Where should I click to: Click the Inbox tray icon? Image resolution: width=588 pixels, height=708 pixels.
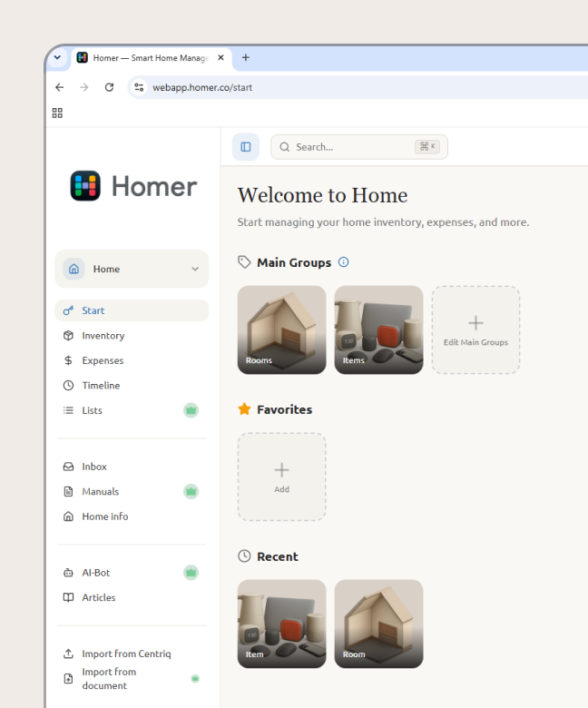[x=68, y=467]
